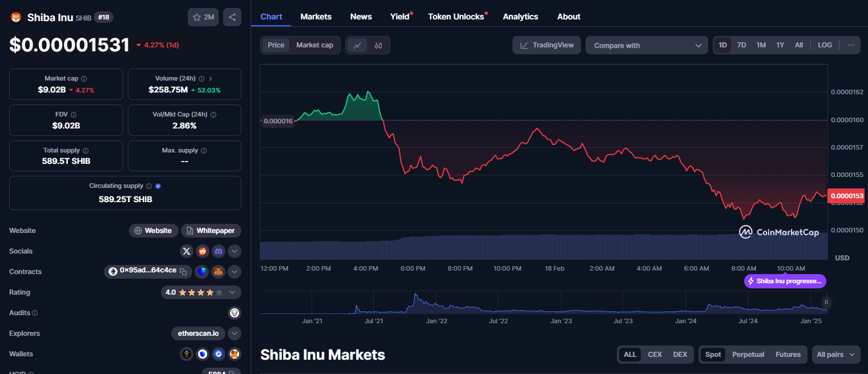Open the Analytics tab
The height and width of the screenshot is (374, 868).
point(520,17)
